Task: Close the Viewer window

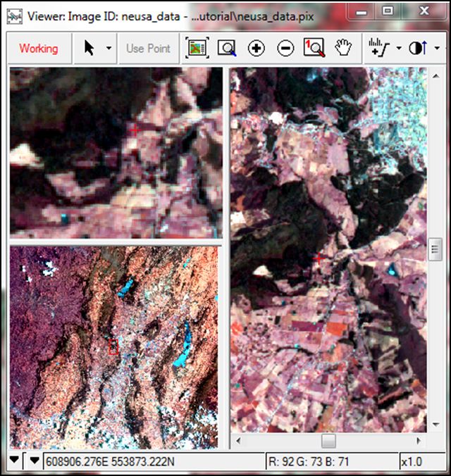Action: tap(424, 11)
